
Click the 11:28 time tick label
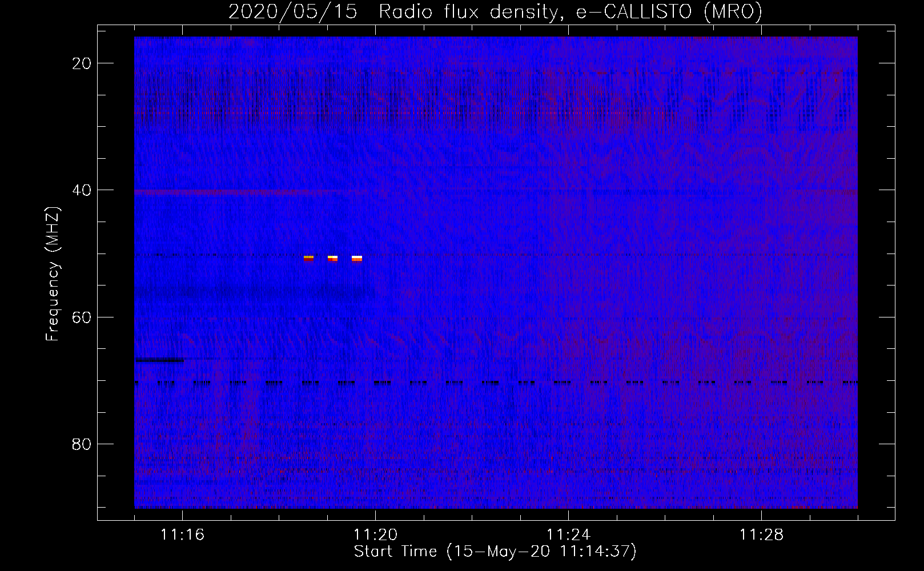point(761,535)
